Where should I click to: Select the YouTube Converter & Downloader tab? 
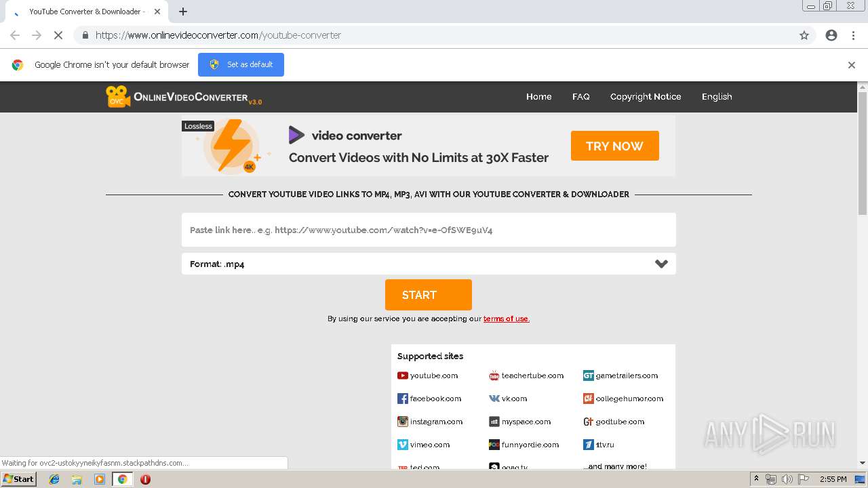87,12
